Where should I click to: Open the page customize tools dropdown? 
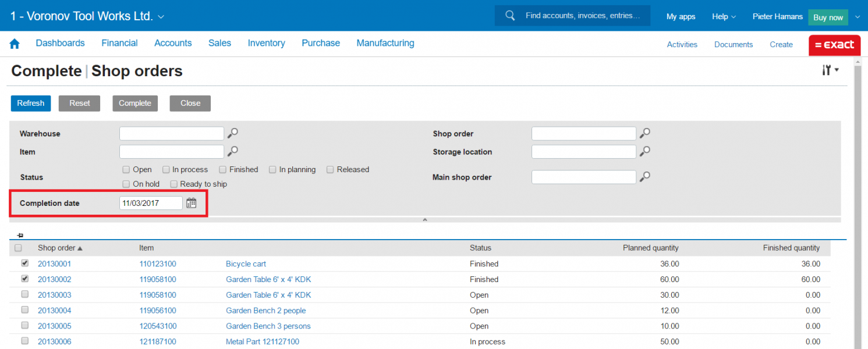(x=830, y=70)
